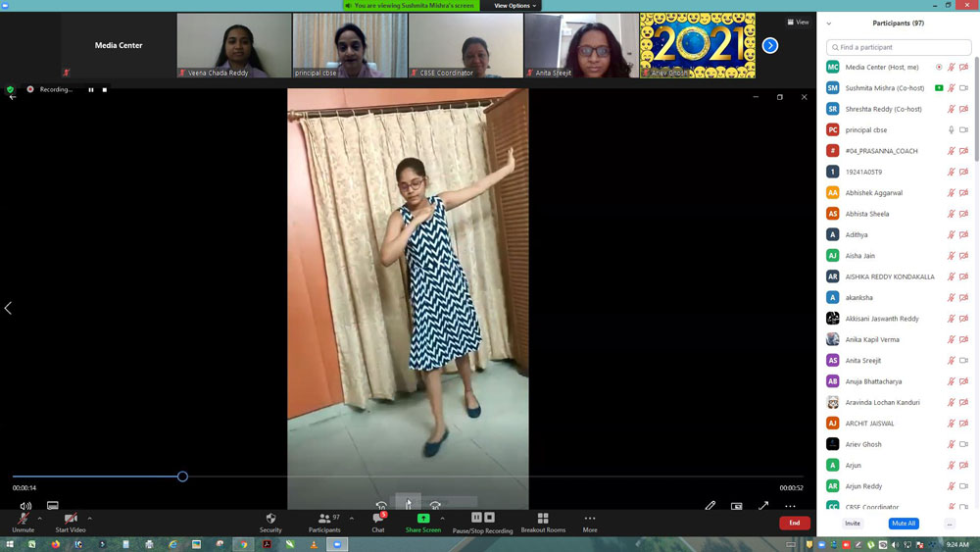Image resolution: width=980 pixels, height=552 pixels.
Task: Toggle Shreshta Reddy's muted mic icon
Action: pyautogui.click(x=952, y=109)
